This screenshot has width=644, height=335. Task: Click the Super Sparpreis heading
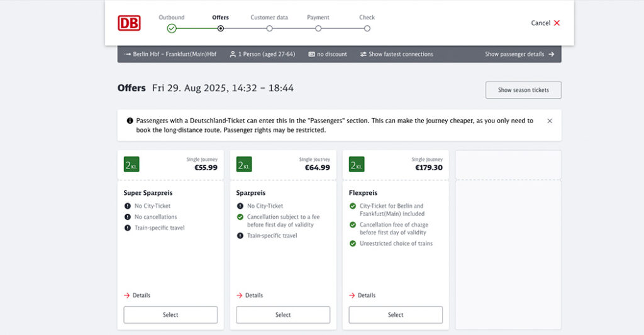[x=148, y=193]
